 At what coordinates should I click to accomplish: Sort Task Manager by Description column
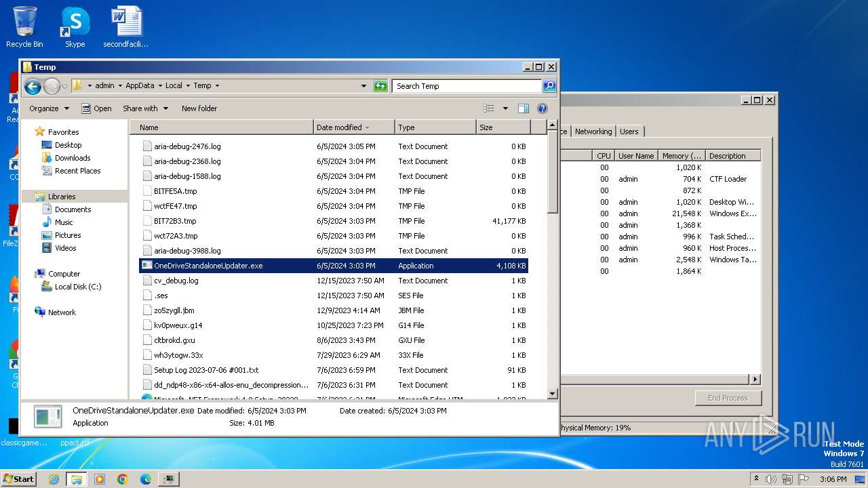(x=733, y=156)
